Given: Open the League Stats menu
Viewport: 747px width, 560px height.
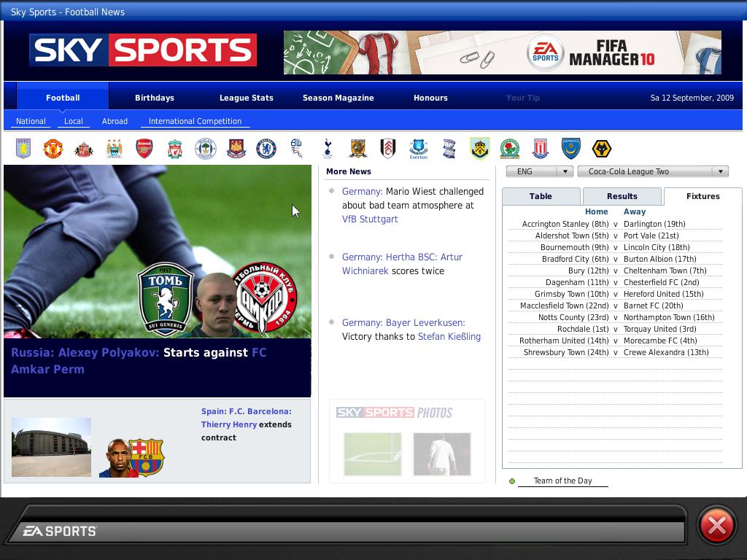Looking at the screenshot, I should tap(246, 98).
